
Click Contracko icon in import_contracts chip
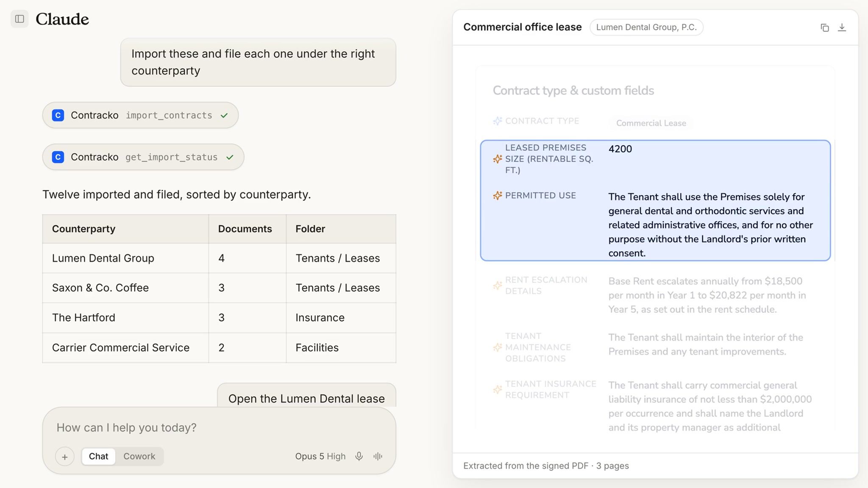pyautogui.click(x=58, y=115)
